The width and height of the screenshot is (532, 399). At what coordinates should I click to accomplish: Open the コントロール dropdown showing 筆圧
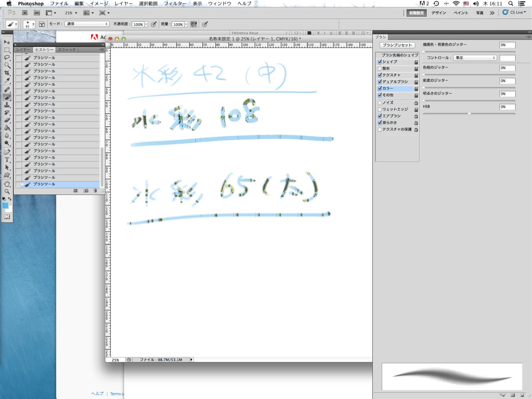(475, 58)
